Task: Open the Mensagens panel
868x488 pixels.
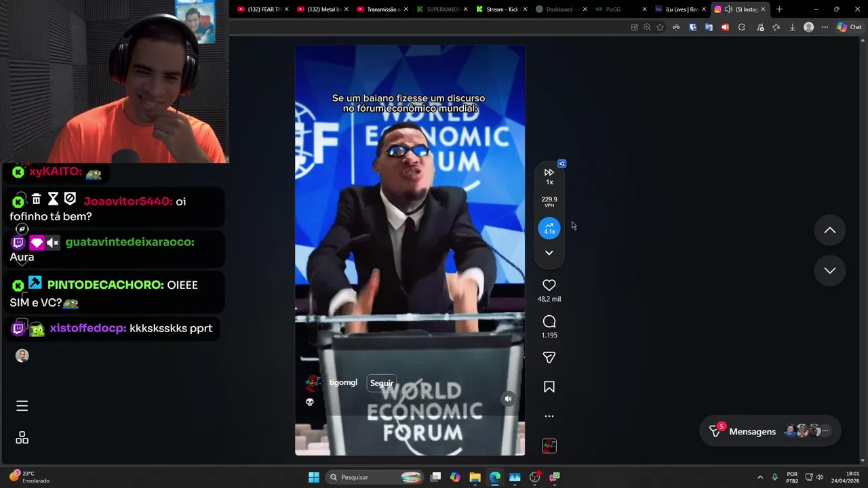Action: point(770,431)
